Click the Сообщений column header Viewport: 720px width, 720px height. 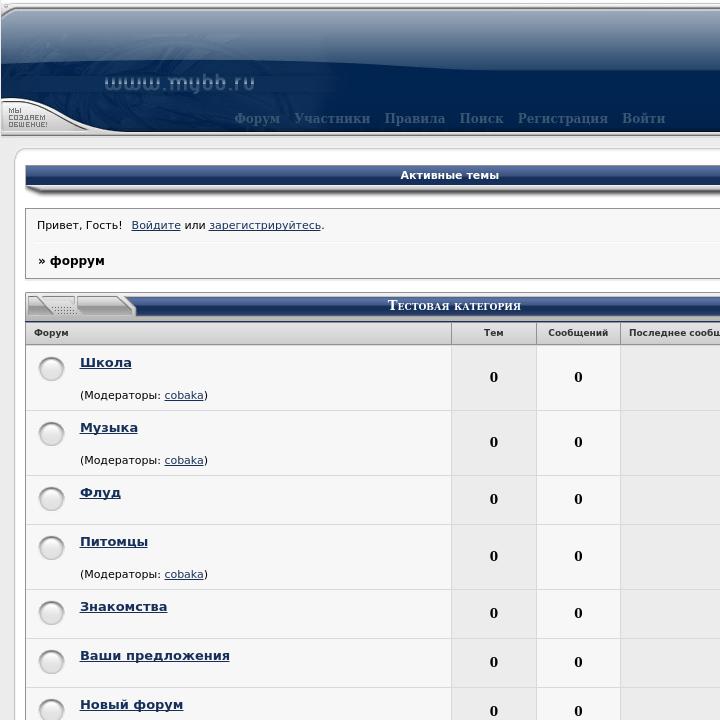(578, 333)
